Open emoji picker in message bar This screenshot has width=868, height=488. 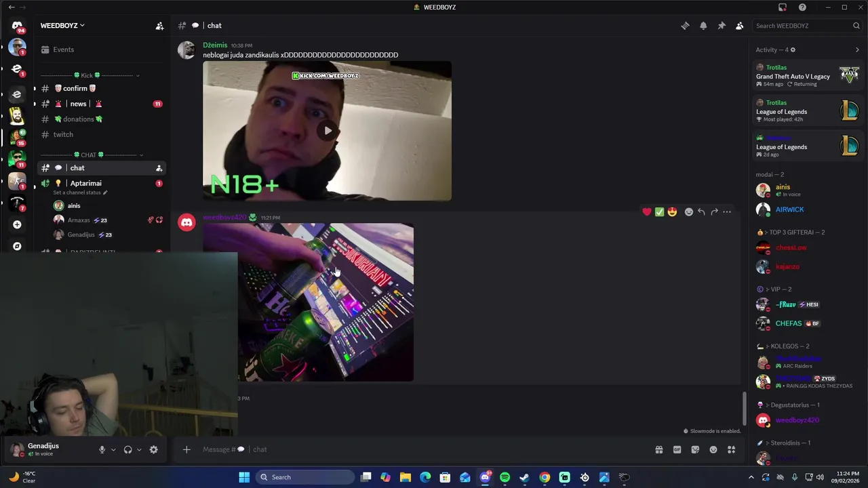pyautogui.click(x=713, y=449)
